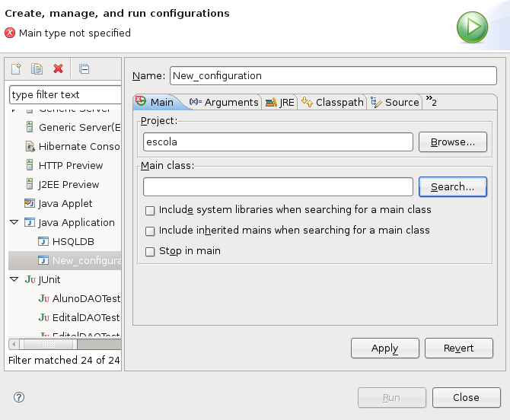Show hidden tabs via overflow chevron
This screenshot has width=510, height=420.
click(431, 101)
